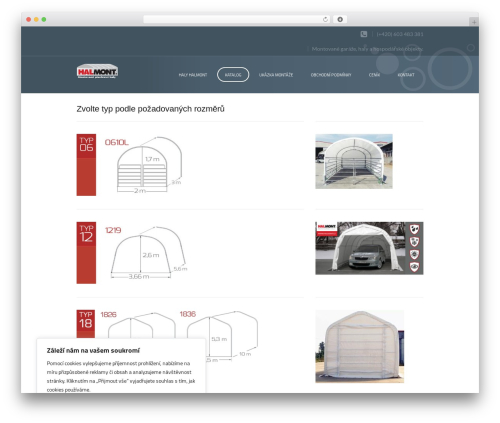500x423 pixels.
Task: Select the TYP 12 red label
Action: click(86, 253)
